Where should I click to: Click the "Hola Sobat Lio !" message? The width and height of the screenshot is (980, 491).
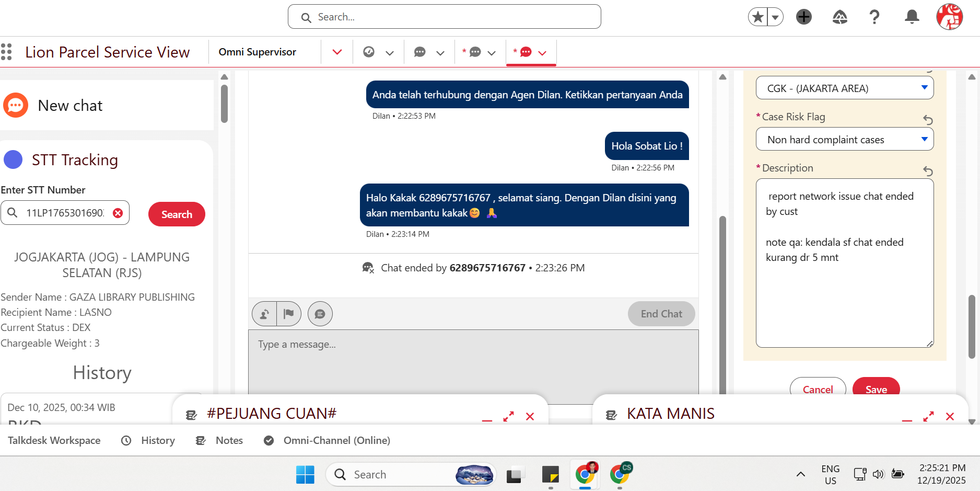(x=647, y=146)
